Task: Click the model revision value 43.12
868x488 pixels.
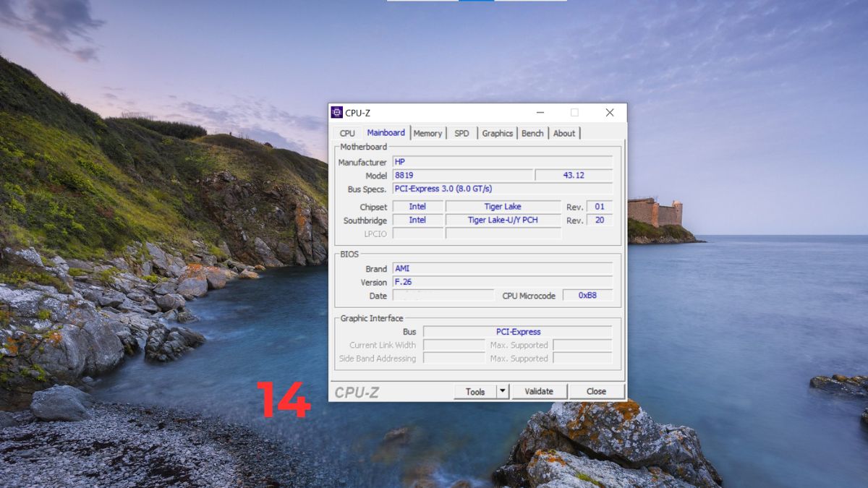Action: [574, 175]
